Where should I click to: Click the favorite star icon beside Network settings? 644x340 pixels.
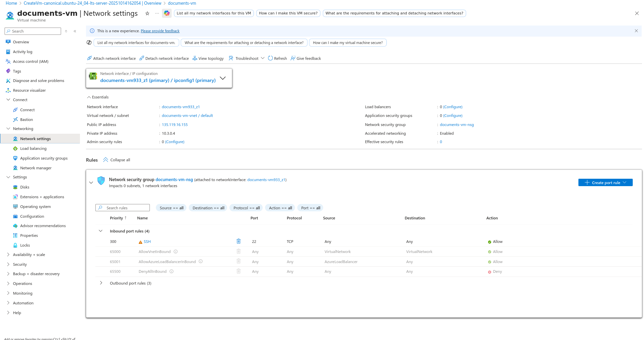(147, 13)
